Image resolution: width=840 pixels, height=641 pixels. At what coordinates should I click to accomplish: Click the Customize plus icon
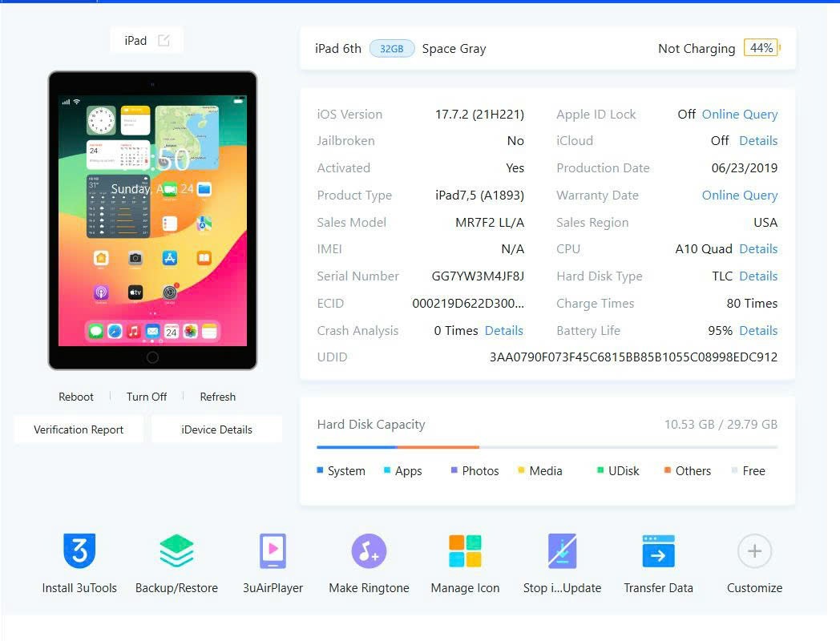(754, 550)
